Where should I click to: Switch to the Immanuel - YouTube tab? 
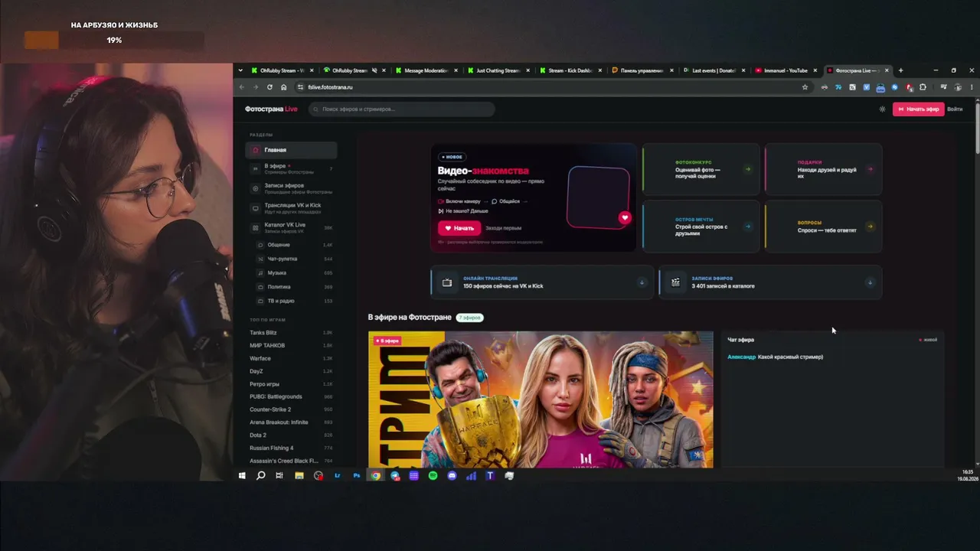(x=786, y=70)
